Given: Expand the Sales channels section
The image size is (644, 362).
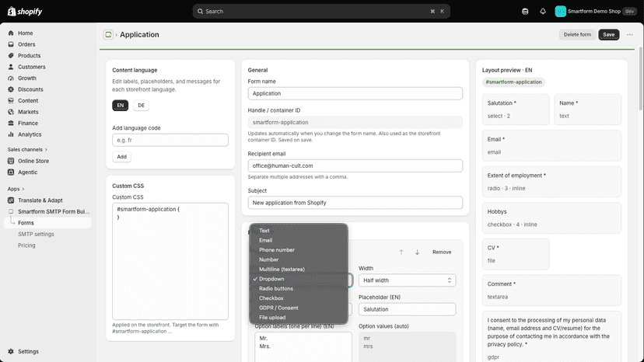Looking at the screenshot, I should point(27,149).
